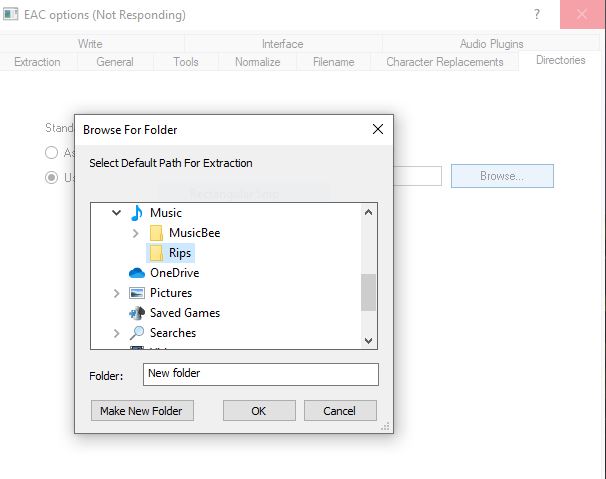The height and width of the screenshot is (479, 606).
Task: Open the Audio Plugins tab
Action: [x=491, y=44]
